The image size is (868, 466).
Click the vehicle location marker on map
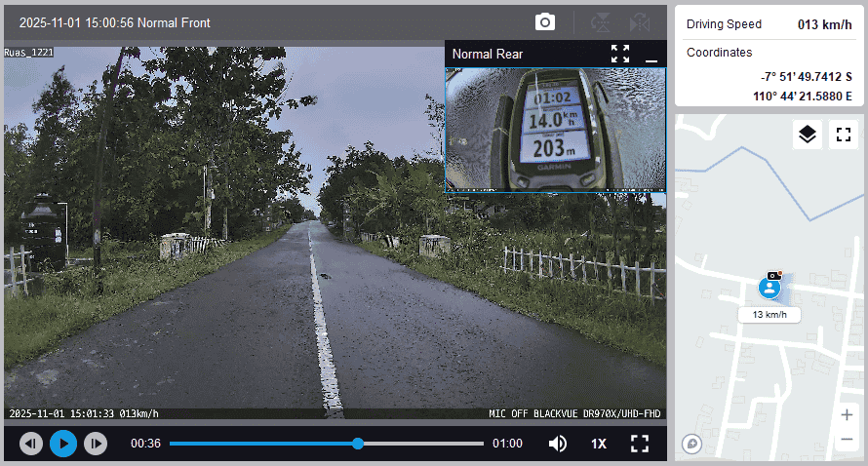pos(769,289)
